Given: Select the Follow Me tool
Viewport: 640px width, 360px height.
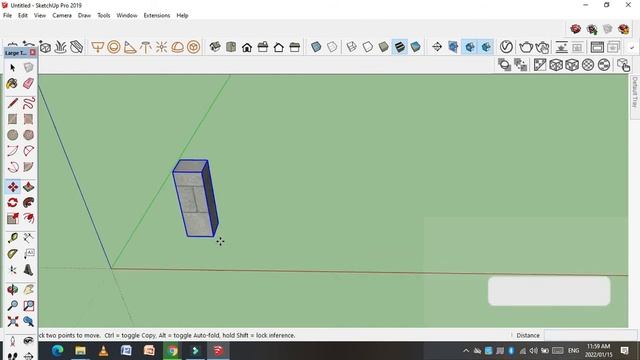Looking at the screenshot, I should (28, 202).
